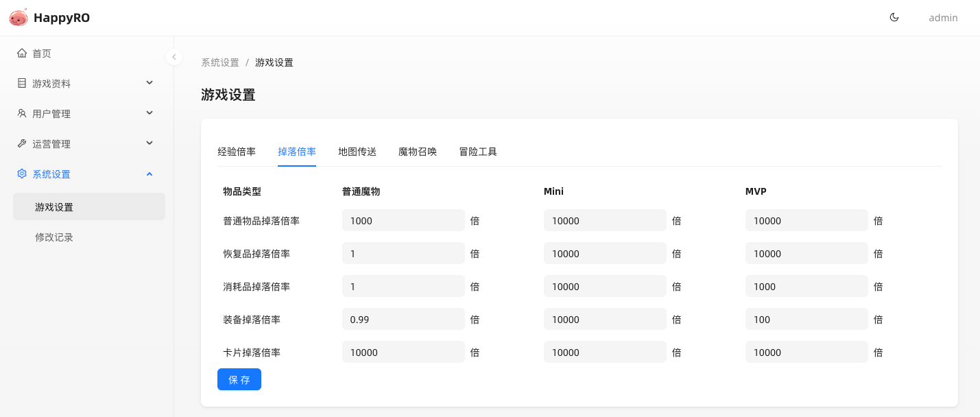Edit 卡片掉落倍率 Mini field
Viewport: 980px width, 417px height.
pyautogui.click(x=605, y=352)
